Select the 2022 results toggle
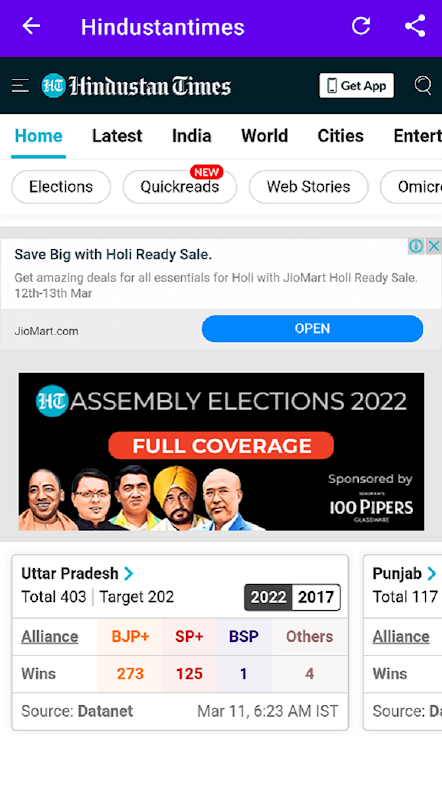The width and height of the screenshot is (442, 800). coord(268,597)
